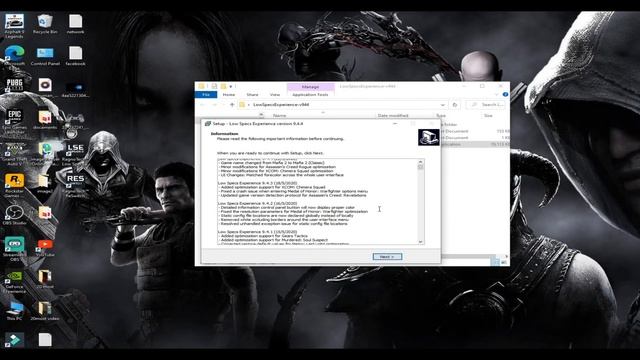Click the LowSpecsExperience address bar path

click(x=281, y=105)
